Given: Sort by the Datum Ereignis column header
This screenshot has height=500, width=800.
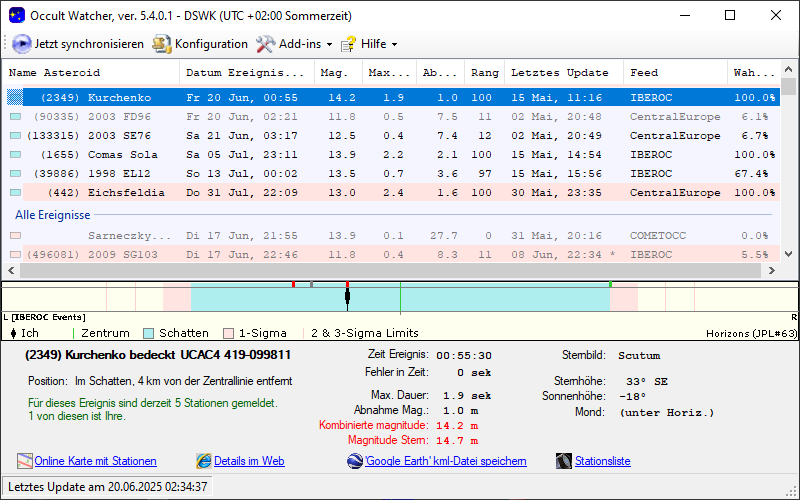Looking at the screenshot, I should (x=245, y=73).
